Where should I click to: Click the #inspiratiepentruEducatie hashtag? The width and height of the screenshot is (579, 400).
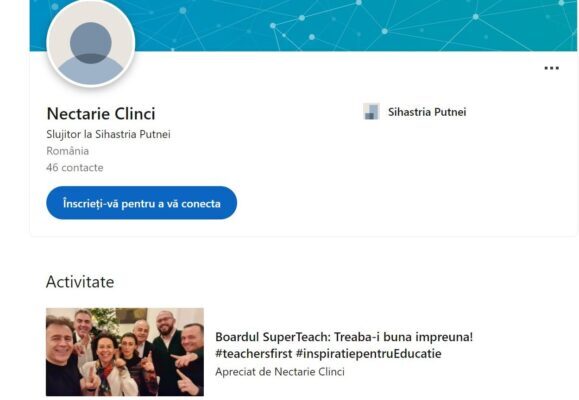coord(369,353)
